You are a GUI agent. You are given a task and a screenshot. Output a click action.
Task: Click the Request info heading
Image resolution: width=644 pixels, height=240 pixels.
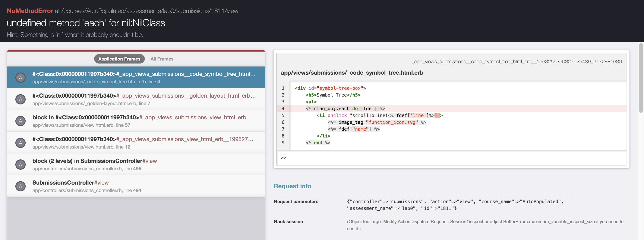[x=292, y=186]
